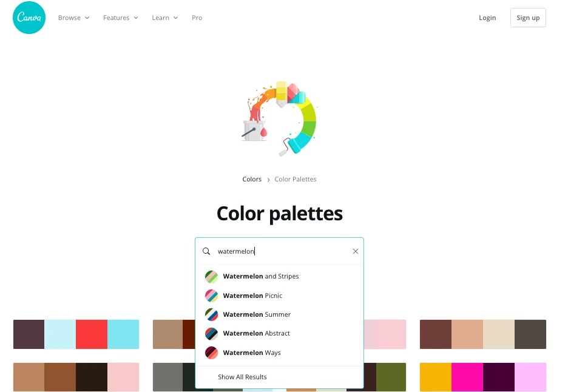Viewport: 585px width, 392px height.
Task: Click inside the watermelon search field
Action: (279, 251)
